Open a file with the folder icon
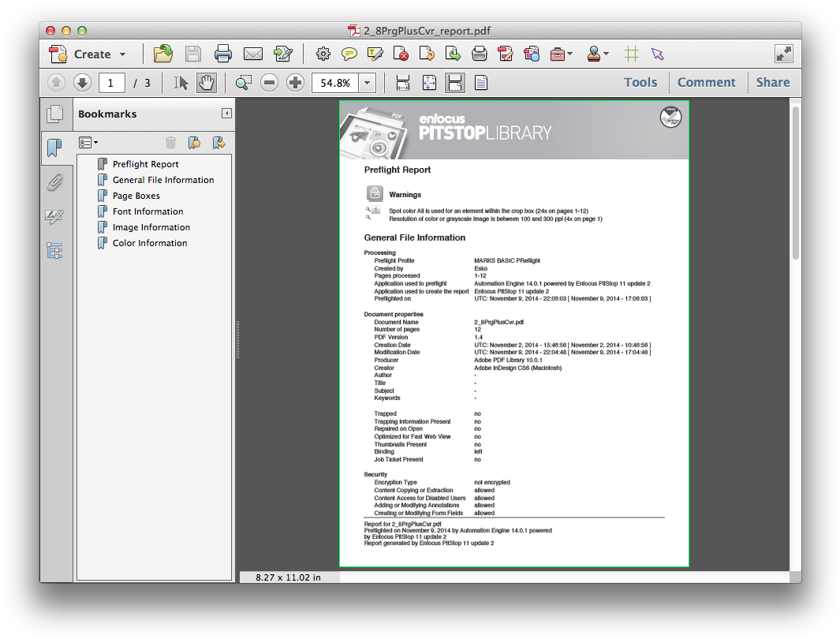The width and height of the screenshot is (840, 639). tap(162, 54)
